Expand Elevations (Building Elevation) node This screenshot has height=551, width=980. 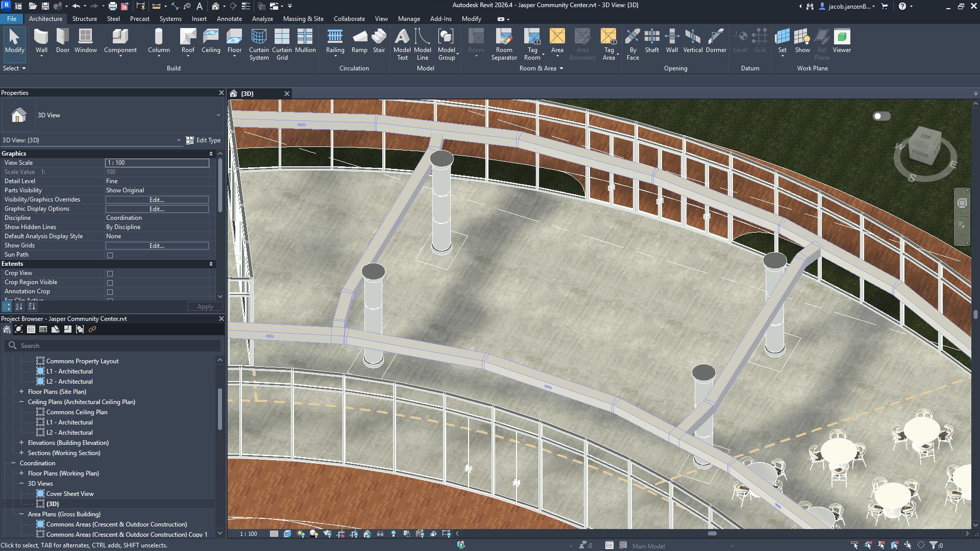point(21,443)
